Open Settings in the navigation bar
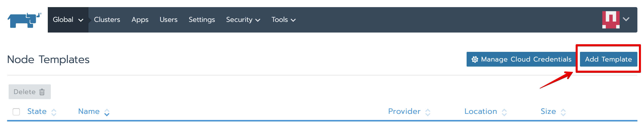Screen dimensions: 644x123 [x=202, y=20]
